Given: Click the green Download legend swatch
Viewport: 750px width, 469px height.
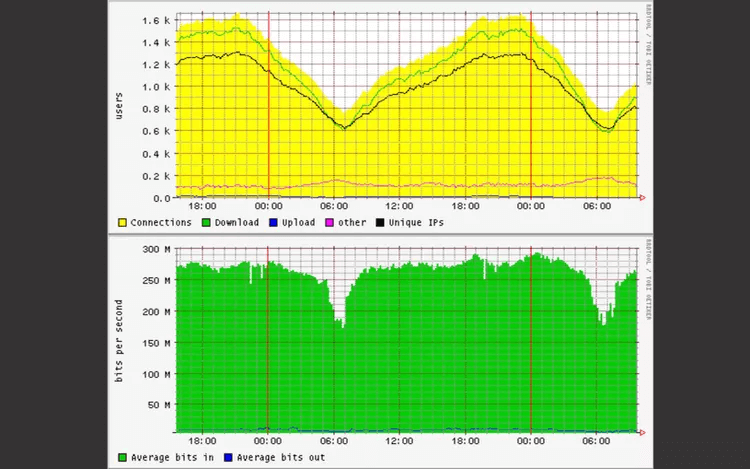Looking at the screenshot, I should point(206,222).
